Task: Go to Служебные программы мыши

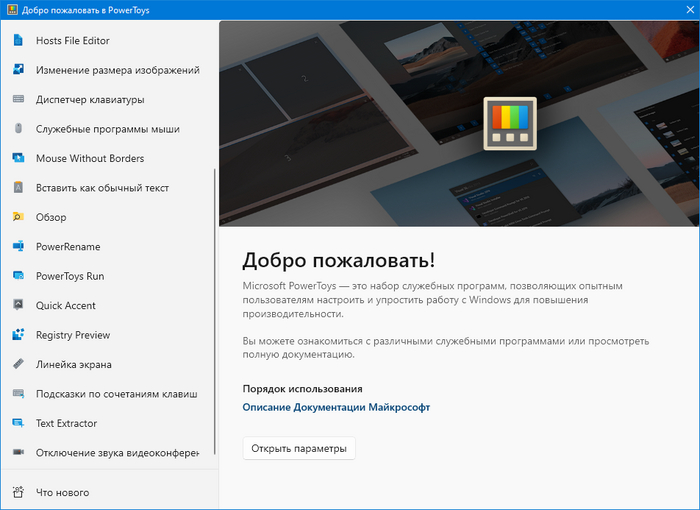Action: tap(108, 129)
